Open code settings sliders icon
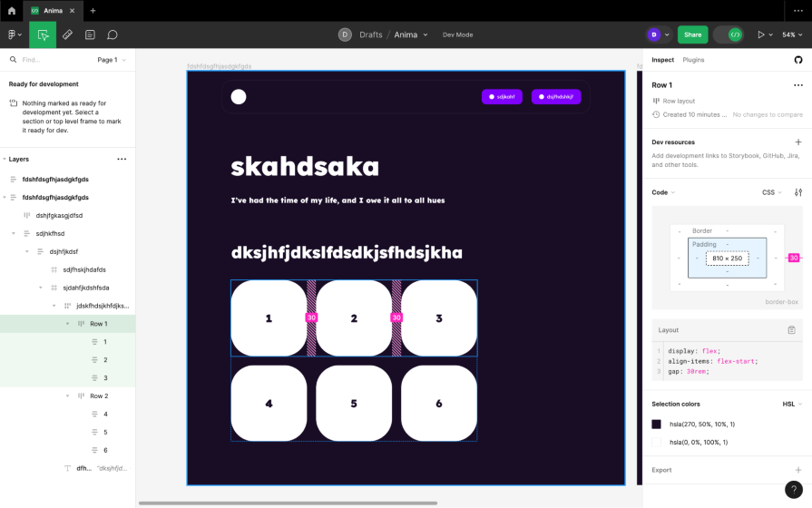Screen dimensions: 812x508 (x=798, y=192)
